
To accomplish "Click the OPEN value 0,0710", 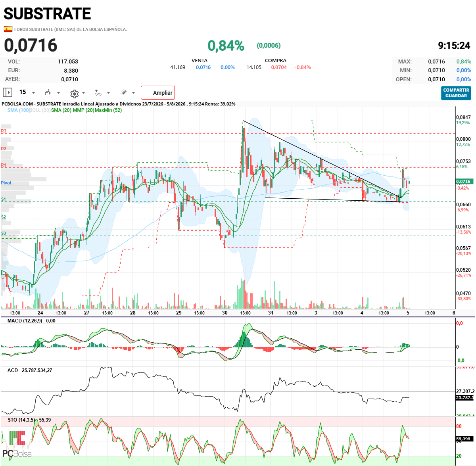I will 436,79.
